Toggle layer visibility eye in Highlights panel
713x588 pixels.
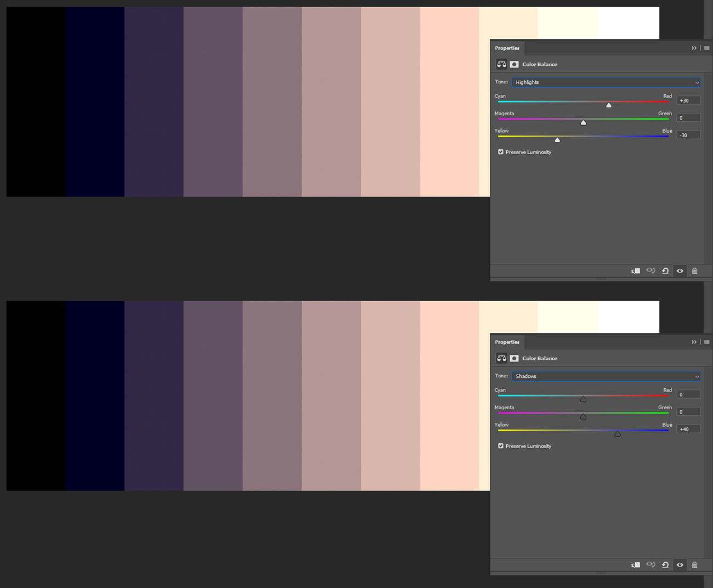(x=680, y=271)
